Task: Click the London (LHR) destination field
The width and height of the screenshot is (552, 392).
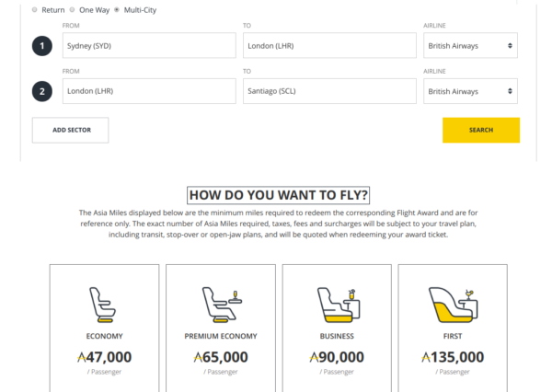Action: click(329, 46)
